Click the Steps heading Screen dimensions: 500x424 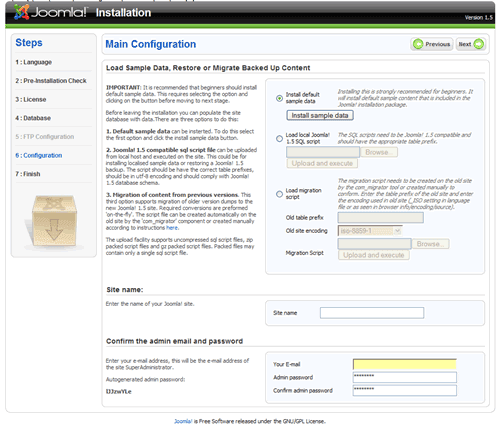click(29, 43)
